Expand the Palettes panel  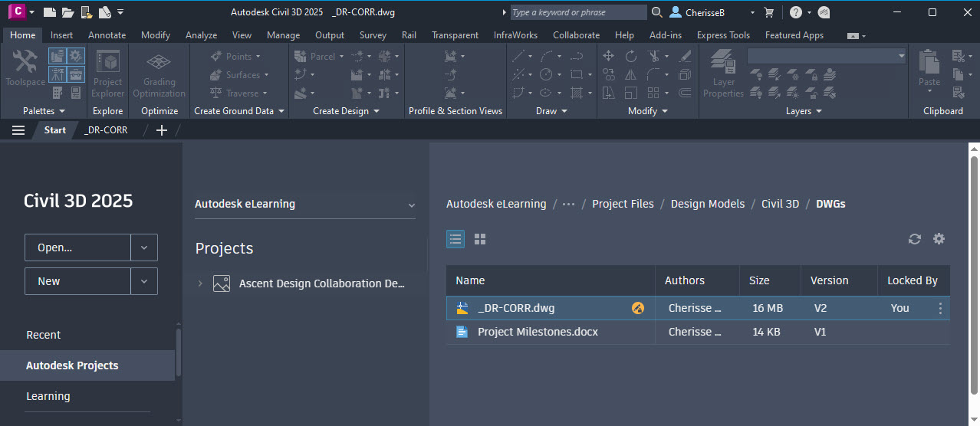click(44, 111)
